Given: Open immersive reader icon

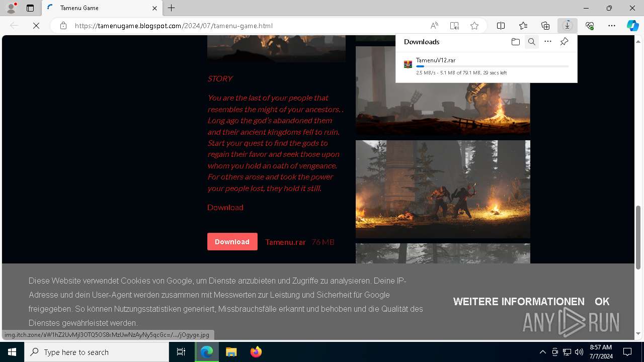Looking at the screenshot, I should point(454,26).
